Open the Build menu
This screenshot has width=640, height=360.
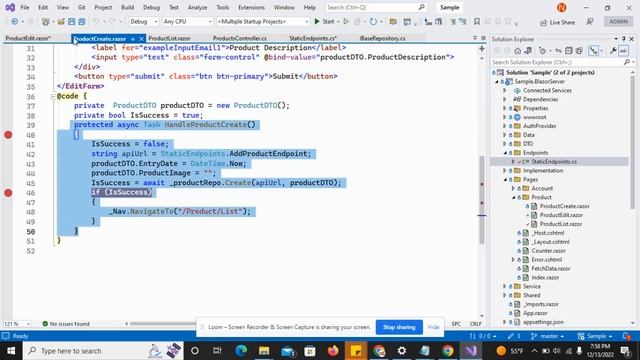(127, 7)
